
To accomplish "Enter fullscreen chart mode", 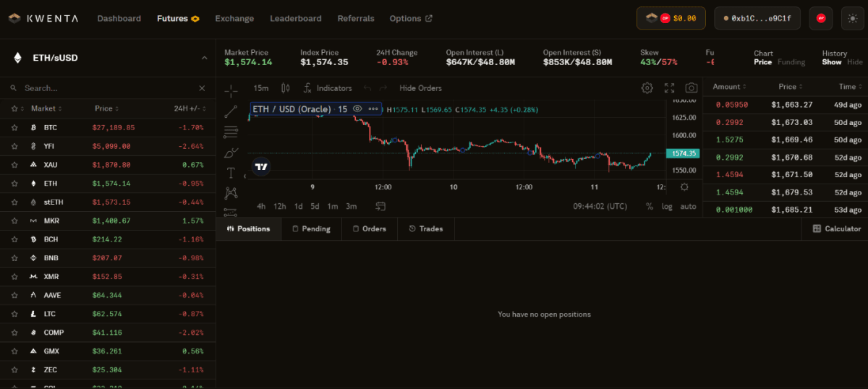I will (x=669, y=88).
